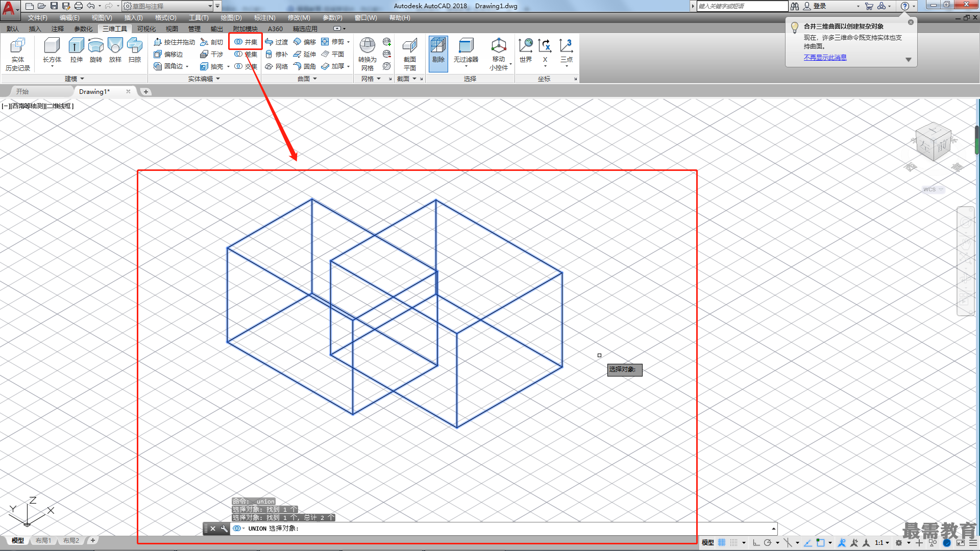Click the 转换为网格 convert to mesh tool
Image resolution: width=980 pixels, height=551 pixels.
point(367,54)
